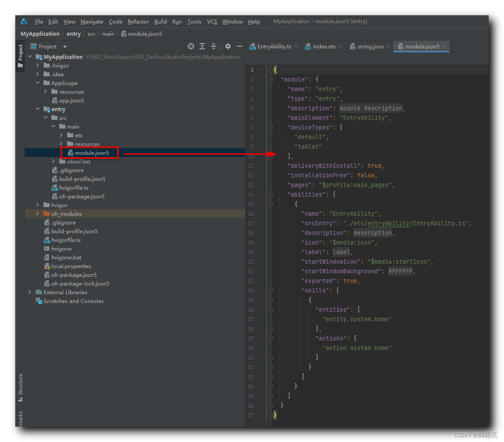Click main in the breadcrumb path

(108, 34)
